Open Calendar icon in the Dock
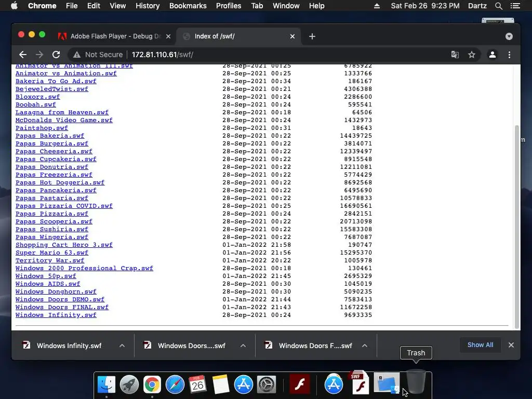This screenshot has width=532, height=399. 197,384
